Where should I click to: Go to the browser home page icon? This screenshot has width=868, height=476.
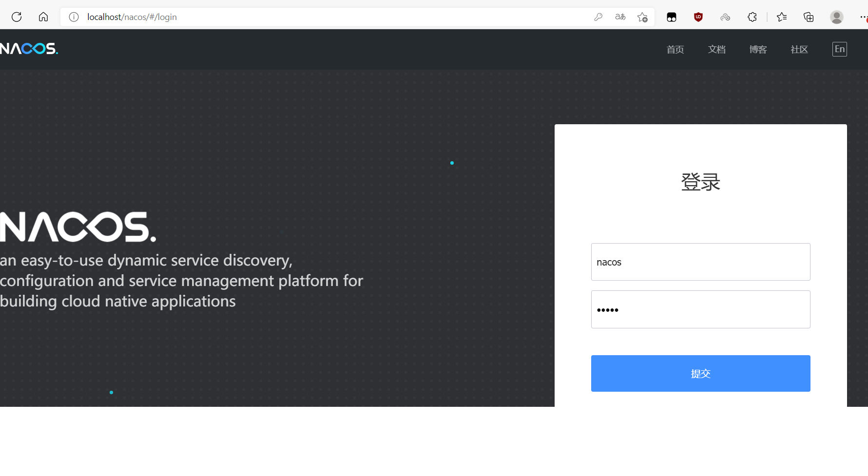click(43, 17)
